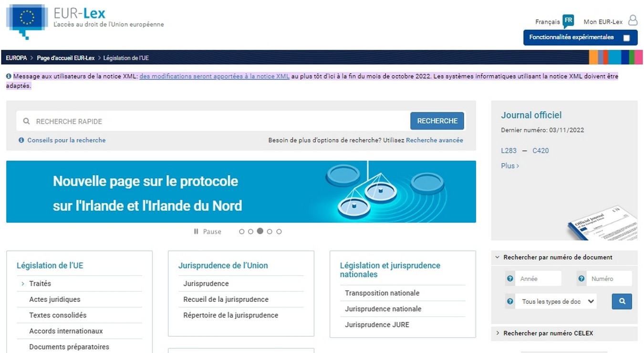This screenshot has width=644, height=353.
Task: Open Actes juridiques menu entry
Action: (55, 300)
